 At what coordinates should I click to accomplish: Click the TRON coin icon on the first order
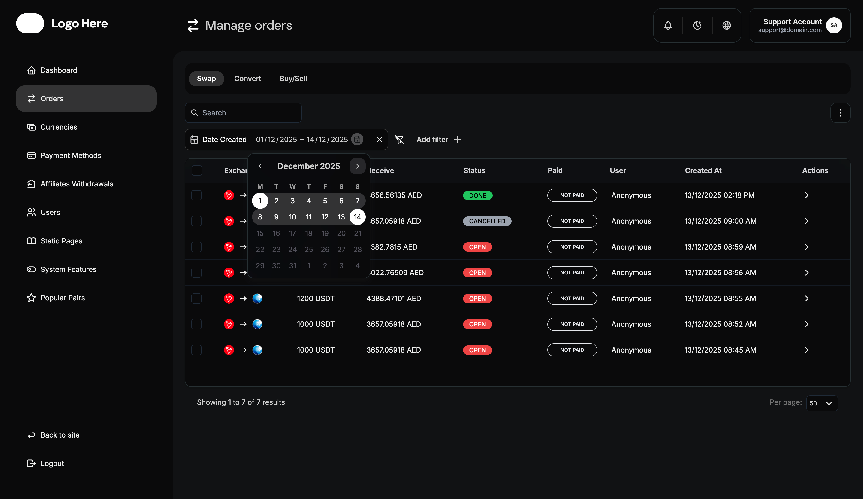pos(229,195)
